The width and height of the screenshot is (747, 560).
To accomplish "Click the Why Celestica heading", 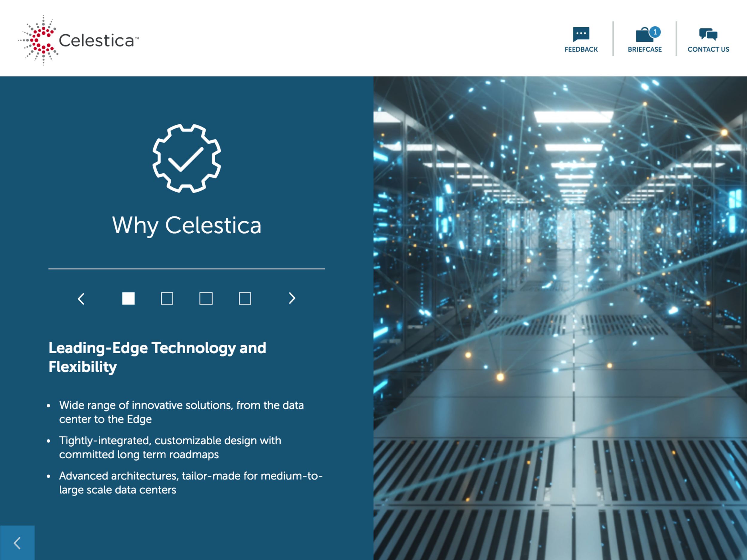I will coord(186,225).
